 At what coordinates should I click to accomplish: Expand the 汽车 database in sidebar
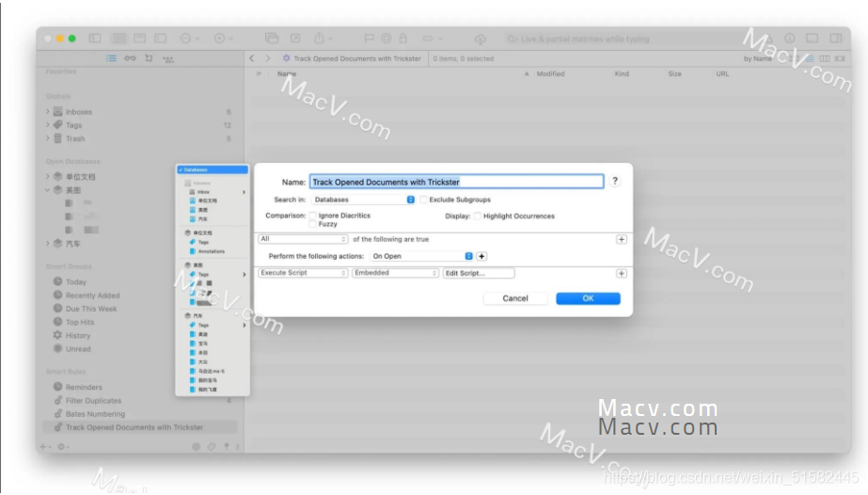tap(48, 243)
